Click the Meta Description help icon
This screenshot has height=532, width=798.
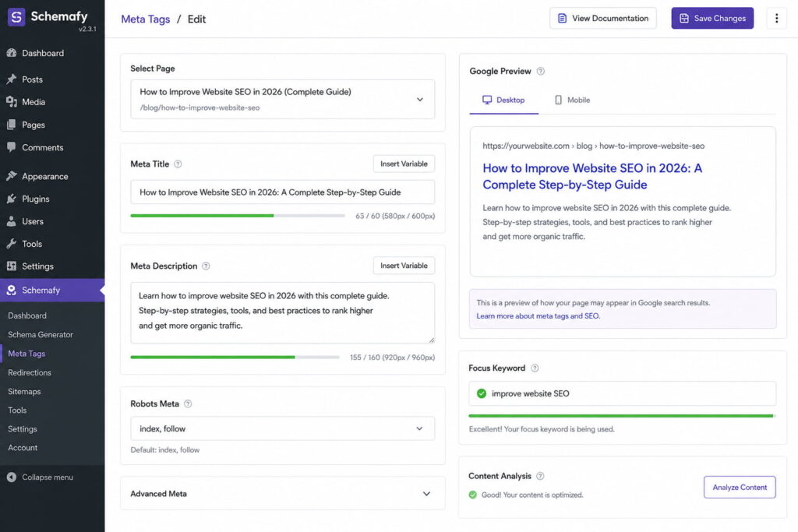pos(206,266)
